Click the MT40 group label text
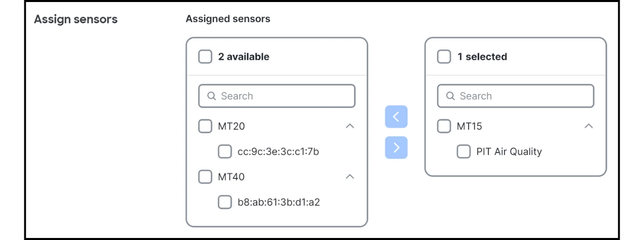The image size is (644, 240). 231,177
